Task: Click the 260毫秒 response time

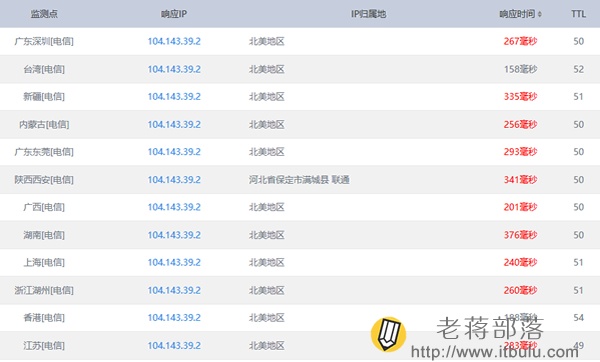Action: [x=520, y=290]
